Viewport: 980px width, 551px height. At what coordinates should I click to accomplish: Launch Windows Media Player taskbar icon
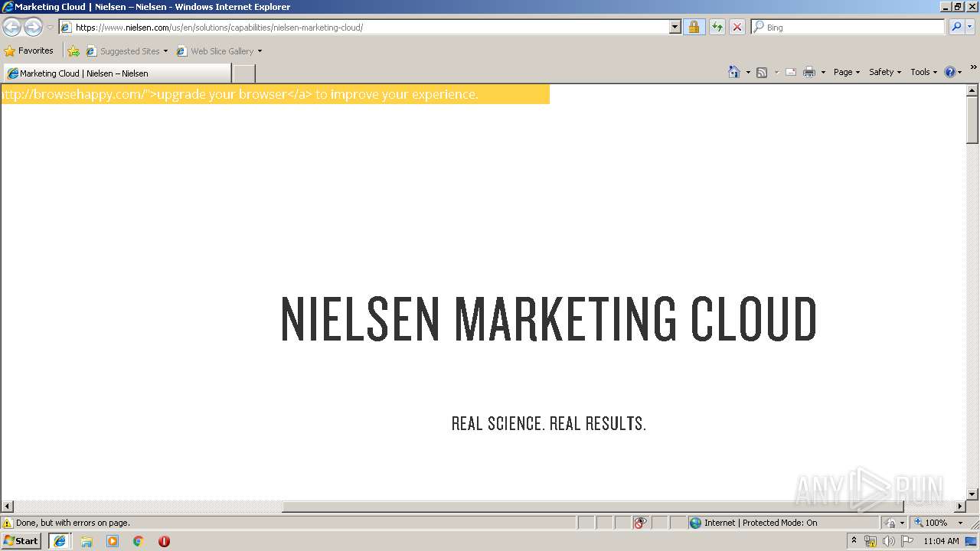click(113, 541)
